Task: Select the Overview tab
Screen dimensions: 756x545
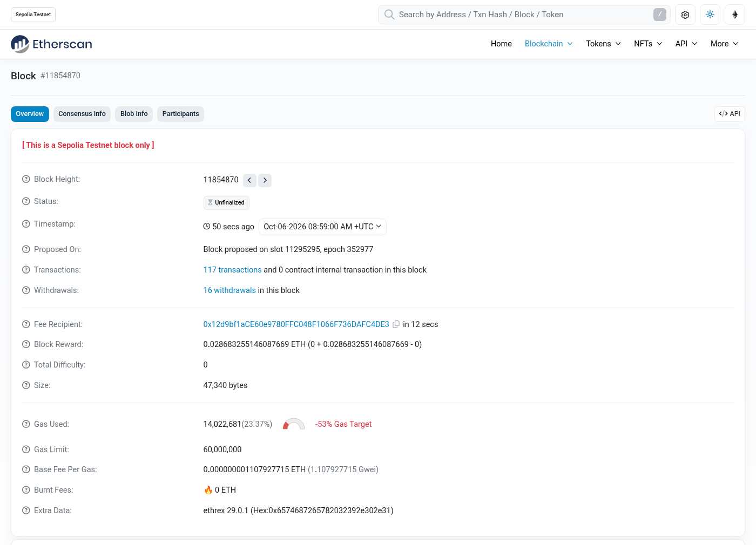Action: pyautogui.click(x=30, y=114)
